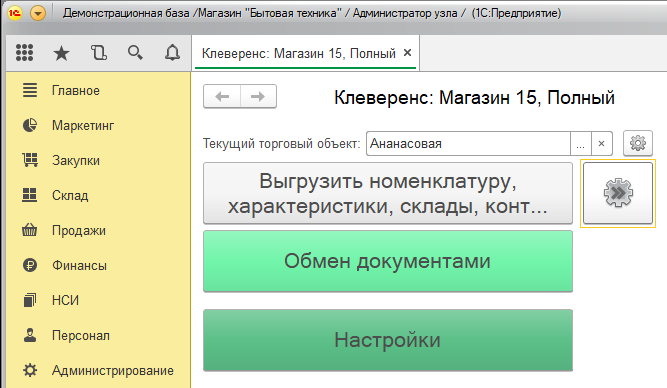
Task: Click Выгрузить номенклатуру, характеристики button
Action: point(388,193)
